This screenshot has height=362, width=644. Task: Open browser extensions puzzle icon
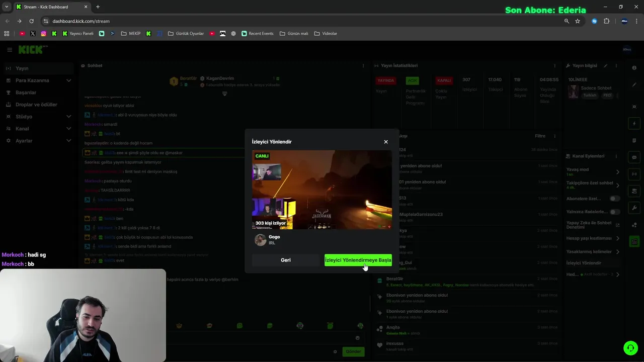(606, 21)
